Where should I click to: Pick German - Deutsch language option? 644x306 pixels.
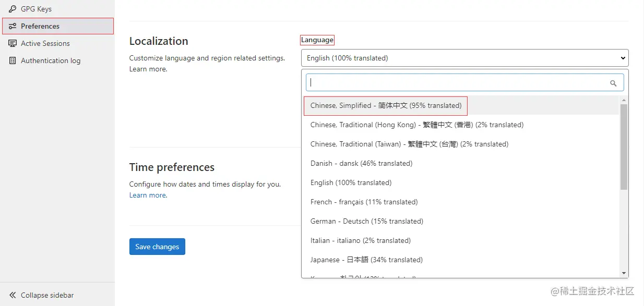pyautogui.click(x=461, y=221)
